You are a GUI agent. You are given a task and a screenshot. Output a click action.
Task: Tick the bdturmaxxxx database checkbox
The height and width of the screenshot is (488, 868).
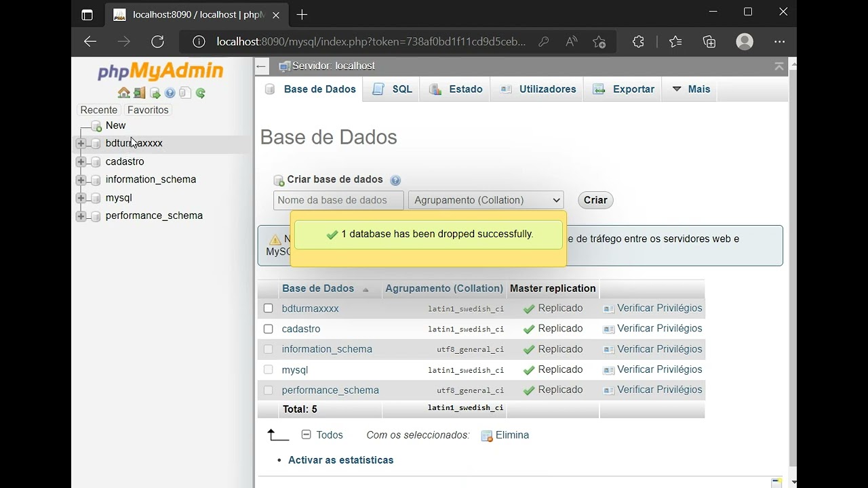[269, 308]
